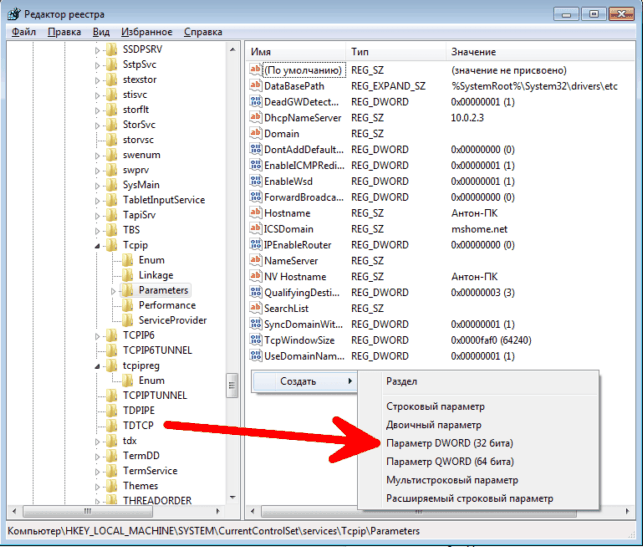Click the TcpWindowSize DWORD icon

coord(255,340)
